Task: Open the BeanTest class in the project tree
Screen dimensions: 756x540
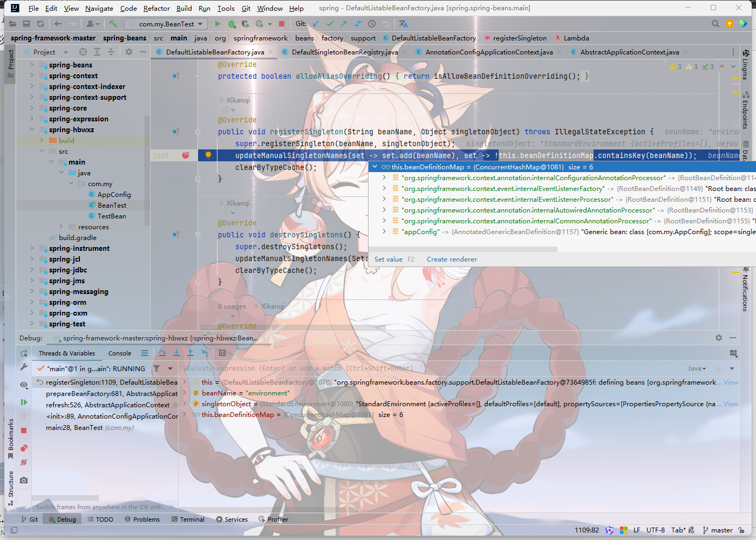Action: [112, 205]
